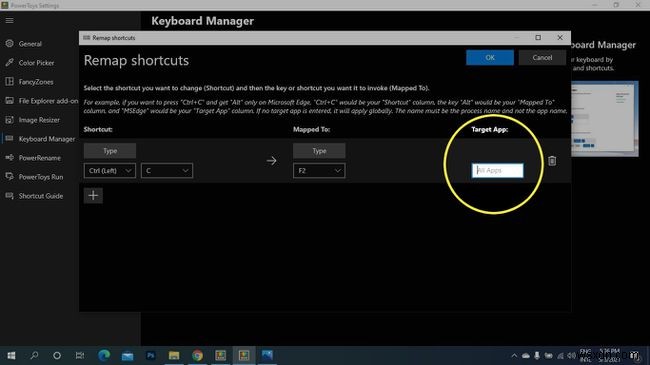The image size is (650, 365).
Task: Close the Remap shortcuts dialog
Action: [560, 38]
